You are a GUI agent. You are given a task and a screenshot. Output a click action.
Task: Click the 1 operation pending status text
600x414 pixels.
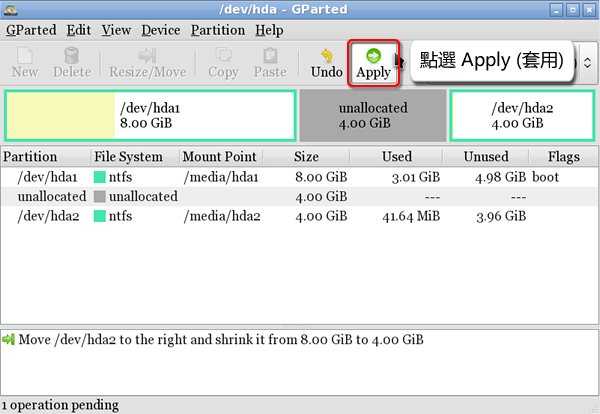tap(60, 405)
